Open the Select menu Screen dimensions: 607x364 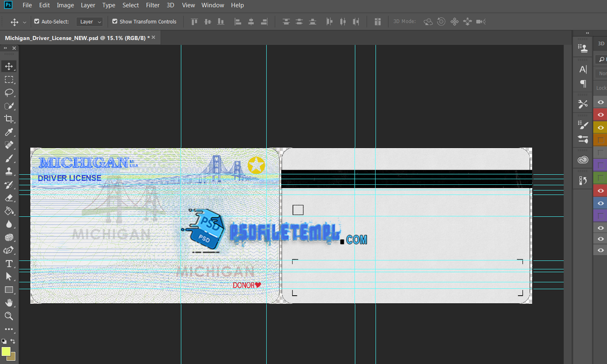[130, 5]
